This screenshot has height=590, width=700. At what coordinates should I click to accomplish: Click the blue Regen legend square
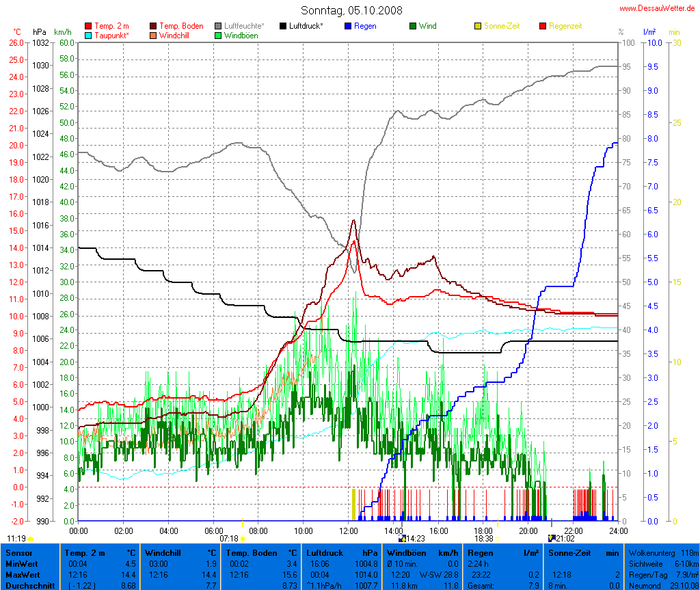tap(348, 26)
